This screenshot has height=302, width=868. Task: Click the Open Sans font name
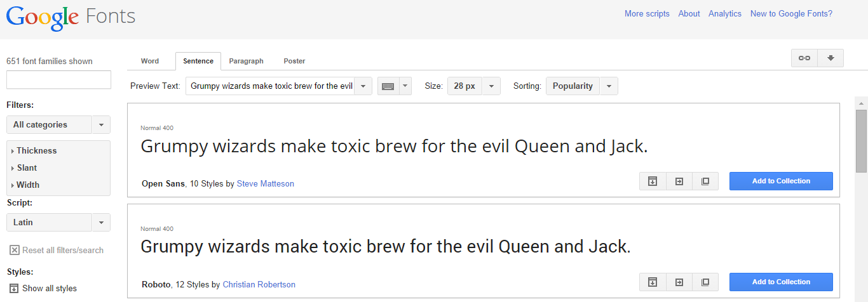163,183
